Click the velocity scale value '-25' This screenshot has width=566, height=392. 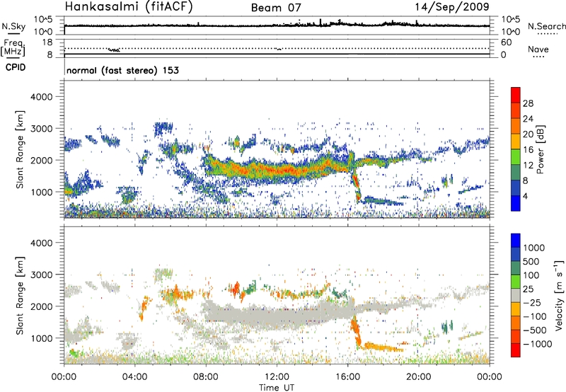533,303
